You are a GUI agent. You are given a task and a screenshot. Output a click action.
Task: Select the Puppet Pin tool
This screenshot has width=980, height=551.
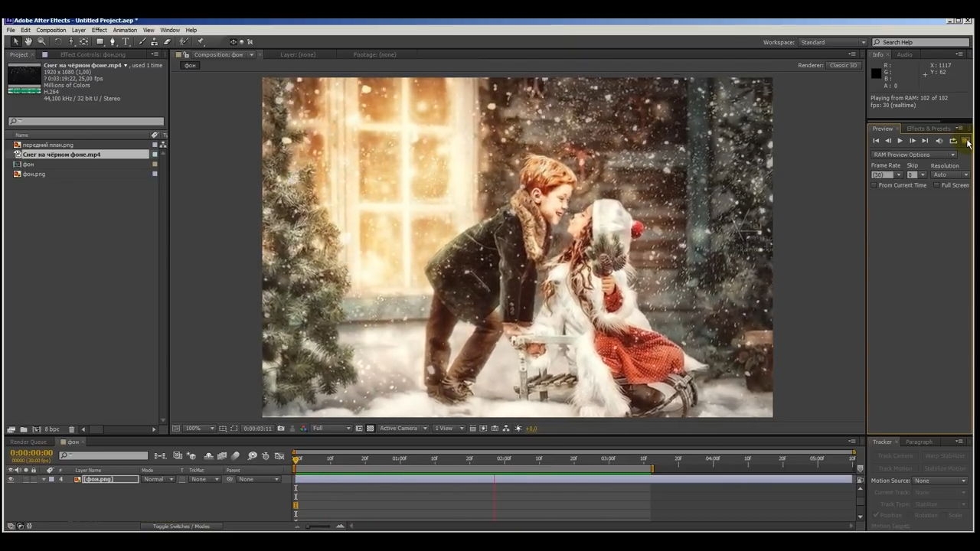[x=201, y=42]
